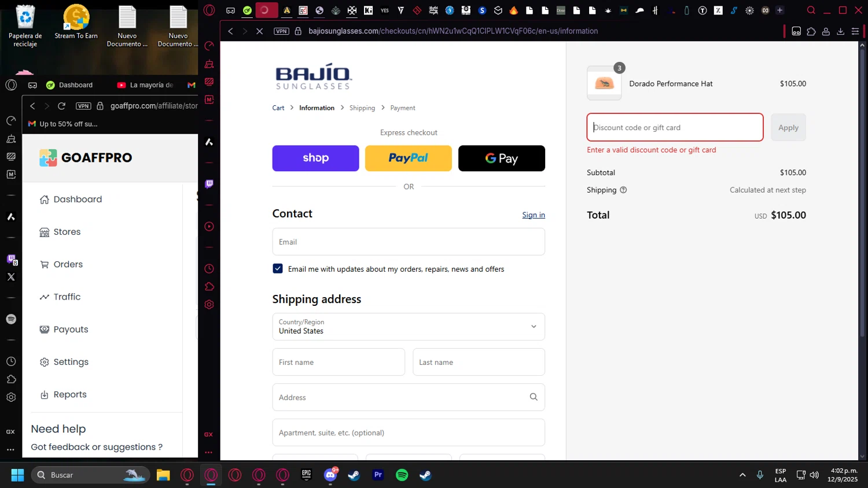Screen dimensions: 868x488
Task: Search tabs with the magnifier icon in tab bar
Action: 811,10
